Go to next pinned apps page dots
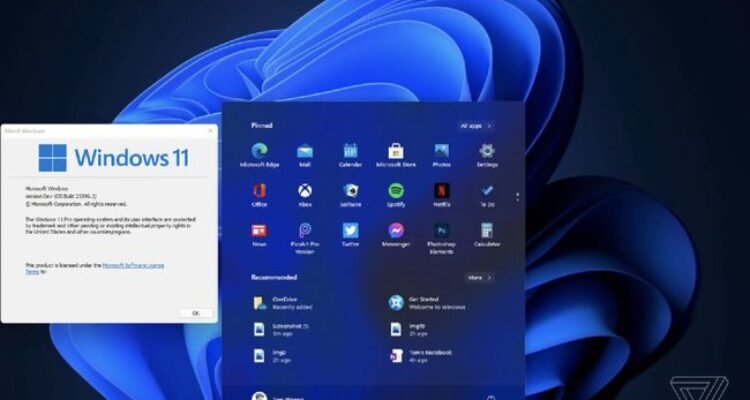Image resolution: width=750 pixels, height=400 pixels. click(x=518, y=197)
